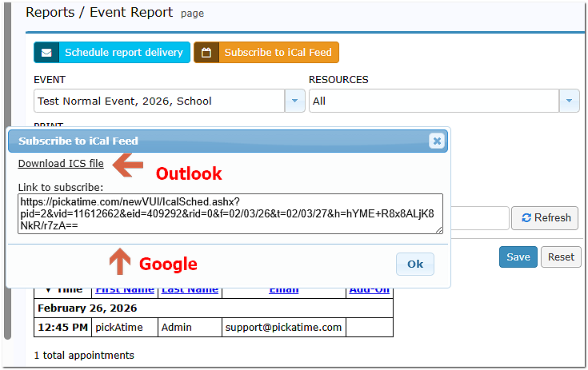Click the envelope icon on Schedule report delivery
Screen dimensions: 588x370
pyautogui.click(x=46, y=53)
